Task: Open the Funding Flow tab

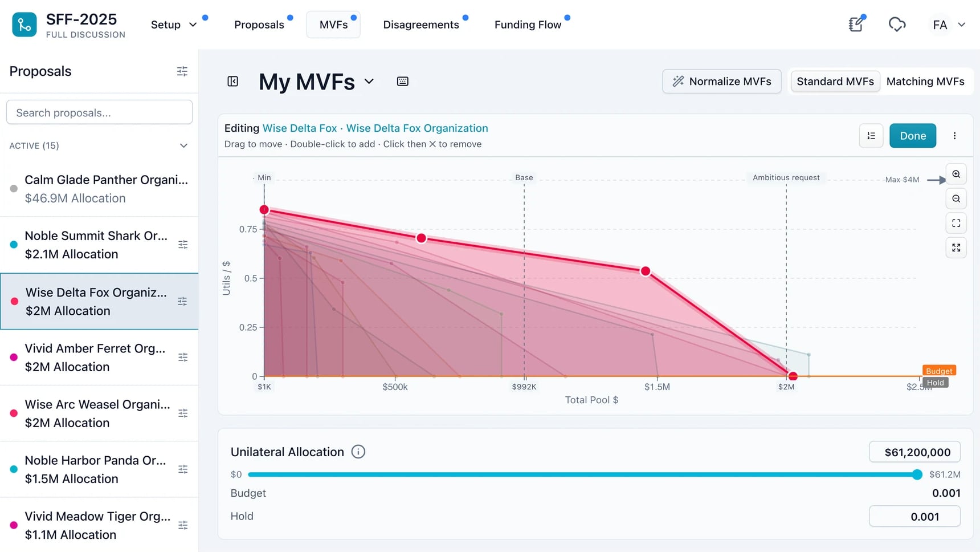Action: pos(528,25)
